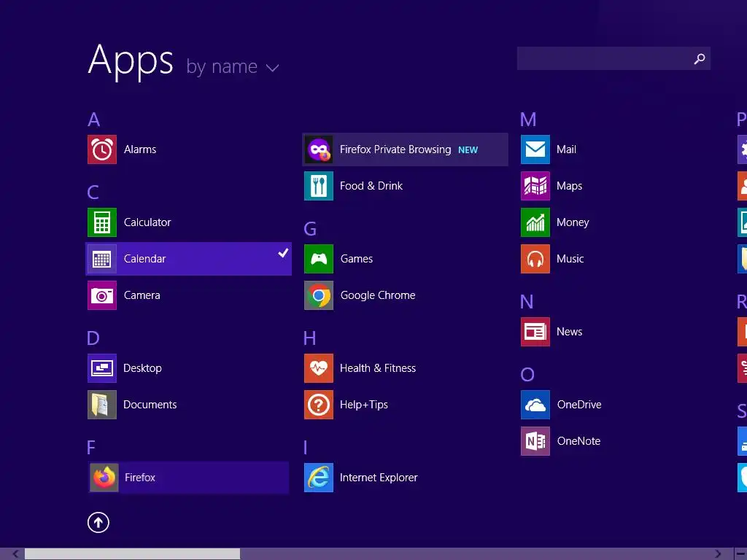
Task: Uncheck the Calendar selection checkmark
Action: pos(284,253)
